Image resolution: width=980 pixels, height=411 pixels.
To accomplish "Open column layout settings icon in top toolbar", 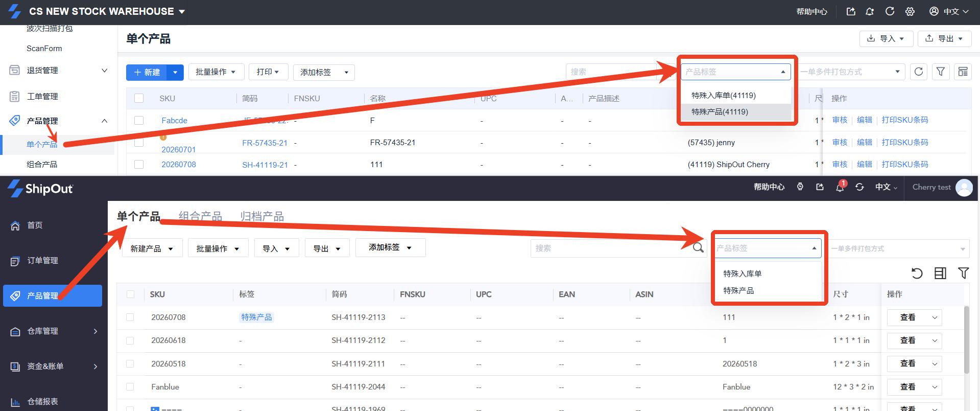I will click(963, 72).
